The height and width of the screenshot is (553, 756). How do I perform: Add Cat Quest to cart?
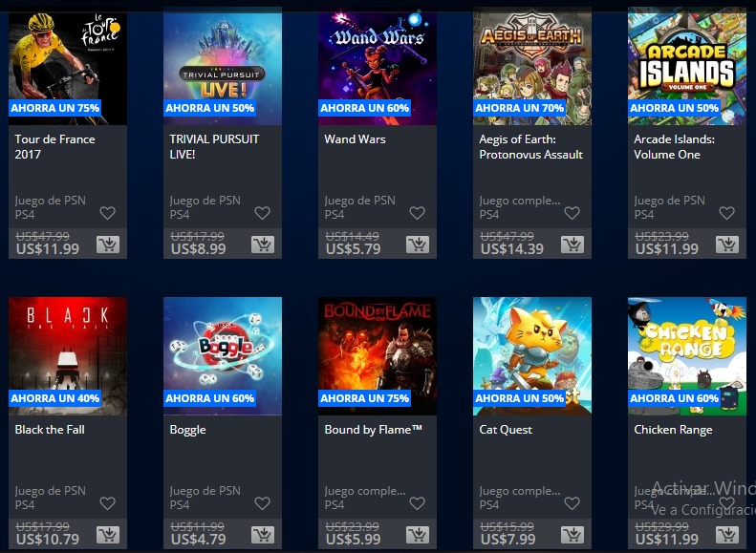pos(572,535)
